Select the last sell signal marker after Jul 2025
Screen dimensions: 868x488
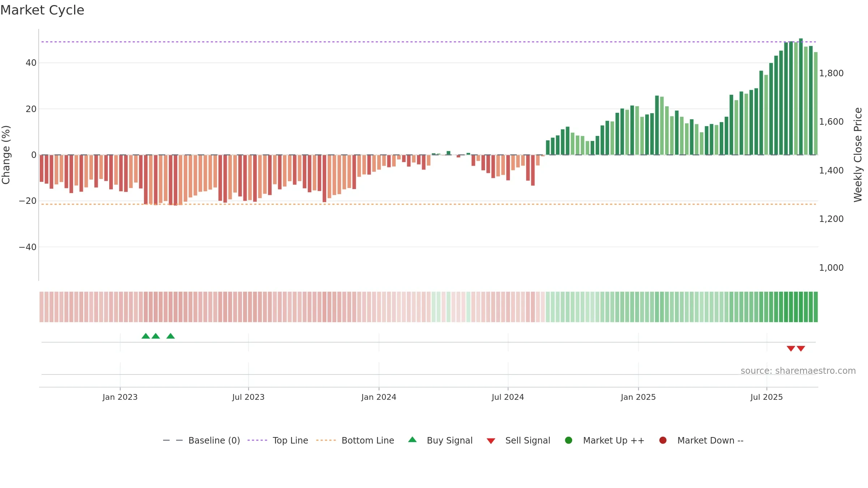pos(801,348)
